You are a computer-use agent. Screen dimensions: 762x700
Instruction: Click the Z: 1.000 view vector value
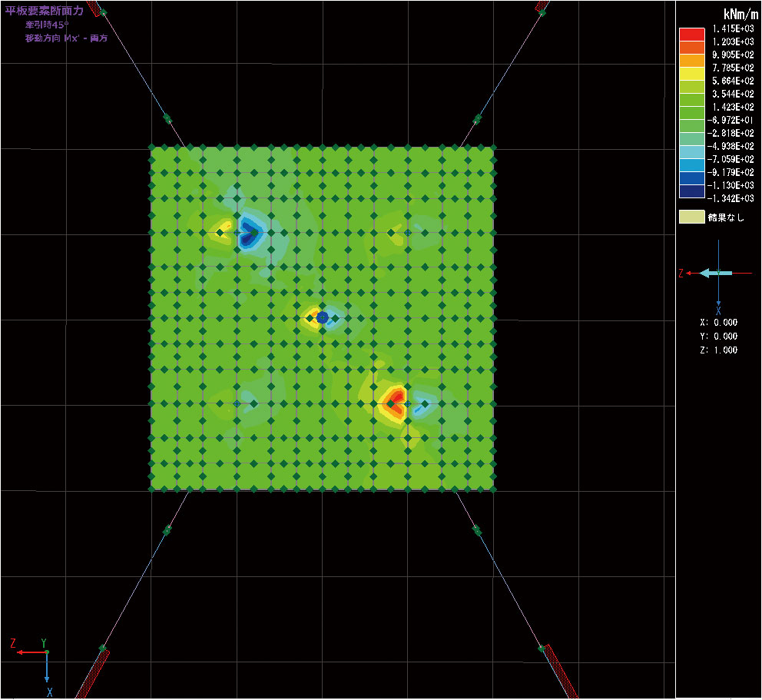coord(719,350)
